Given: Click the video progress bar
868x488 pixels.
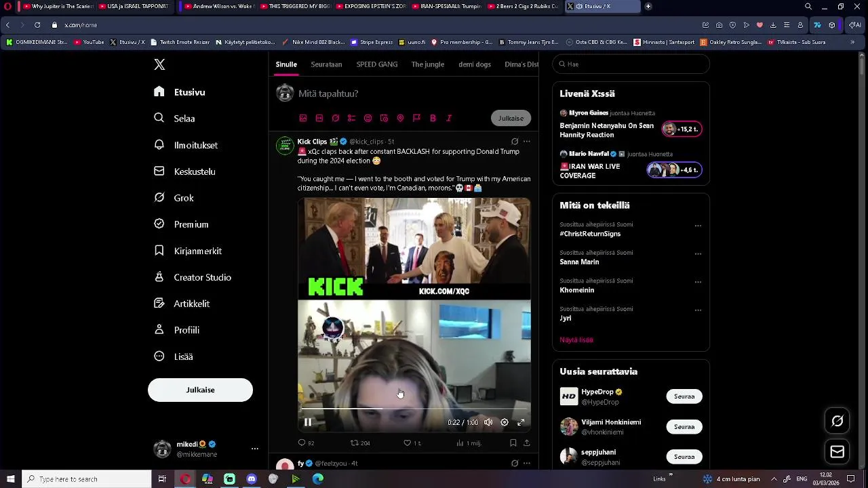Looking at the screenshot, I should pos(414,409).
